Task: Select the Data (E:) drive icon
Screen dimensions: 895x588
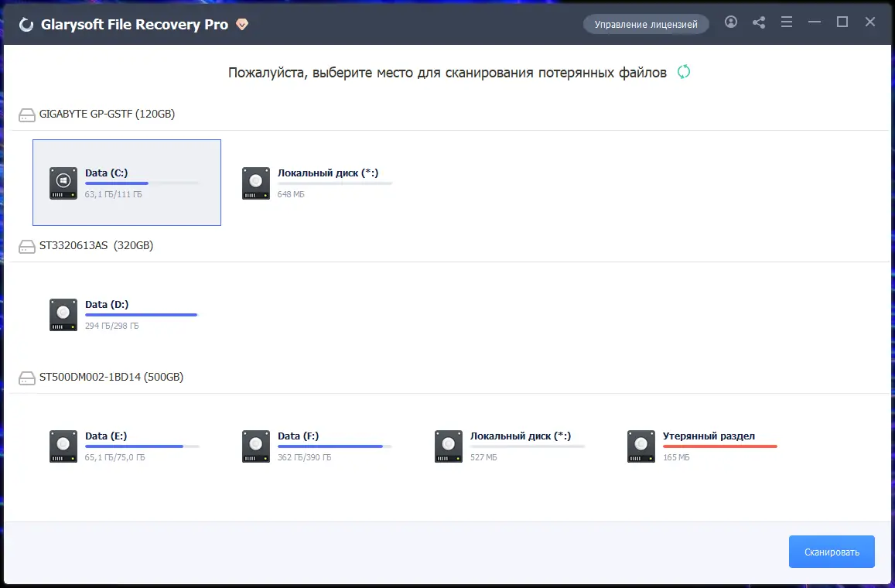Action: coord(63,446)
